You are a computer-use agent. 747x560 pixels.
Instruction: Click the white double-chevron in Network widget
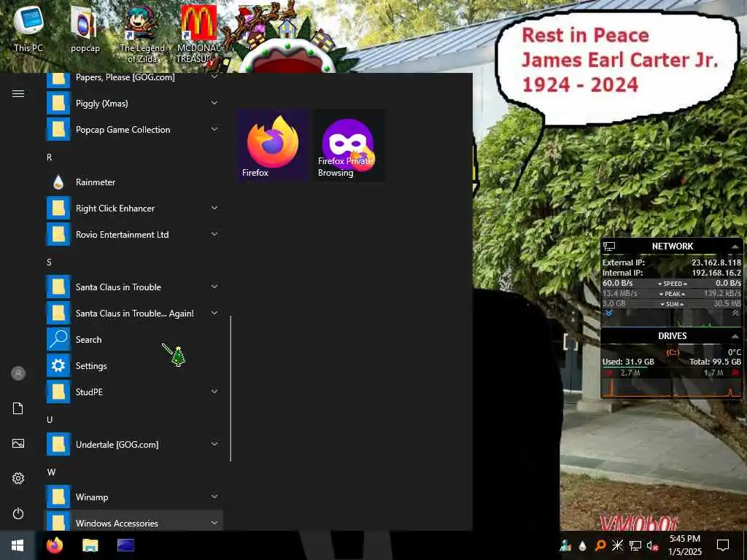(735, 313)
